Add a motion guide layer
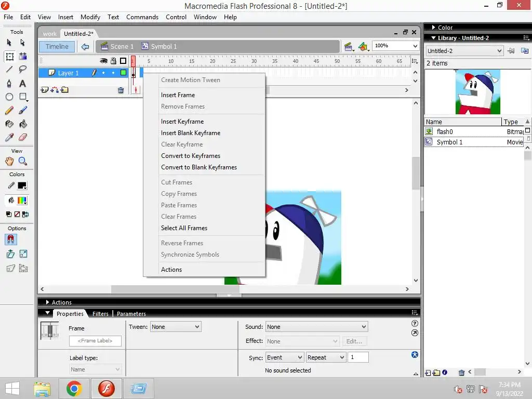532x399 pixels. coord(54,90)
